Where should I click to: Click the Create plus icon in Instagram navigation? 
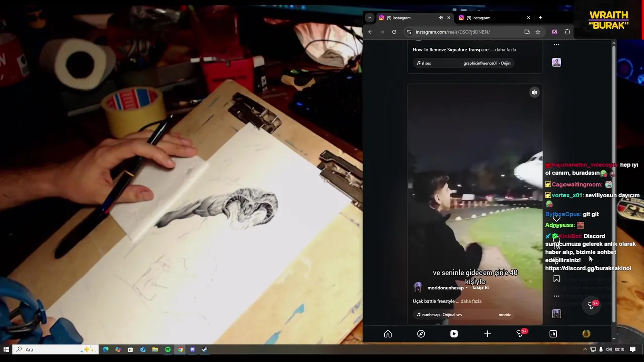[487, 334]
